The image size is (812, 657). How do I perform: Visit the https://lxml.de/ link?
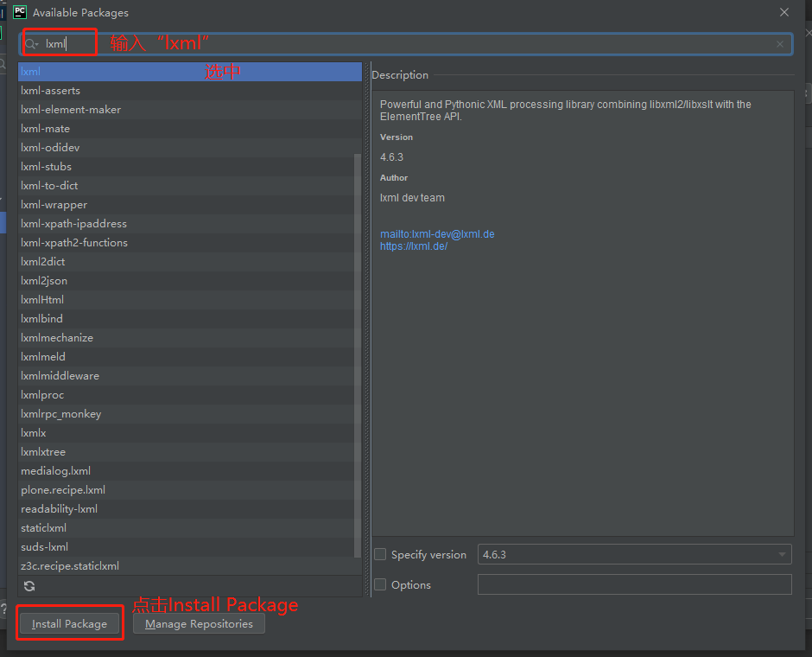[x=414, y=246]
